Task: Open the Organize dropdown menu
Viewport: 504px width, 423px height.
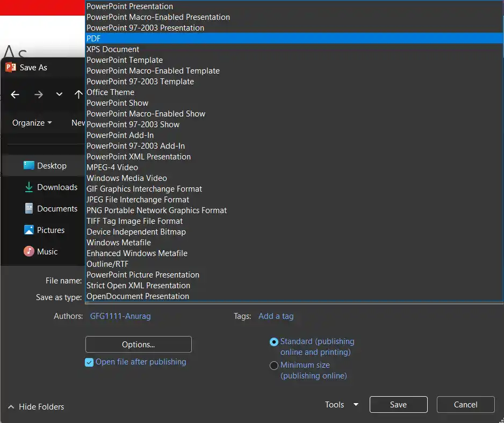Action: coord(32,123)
